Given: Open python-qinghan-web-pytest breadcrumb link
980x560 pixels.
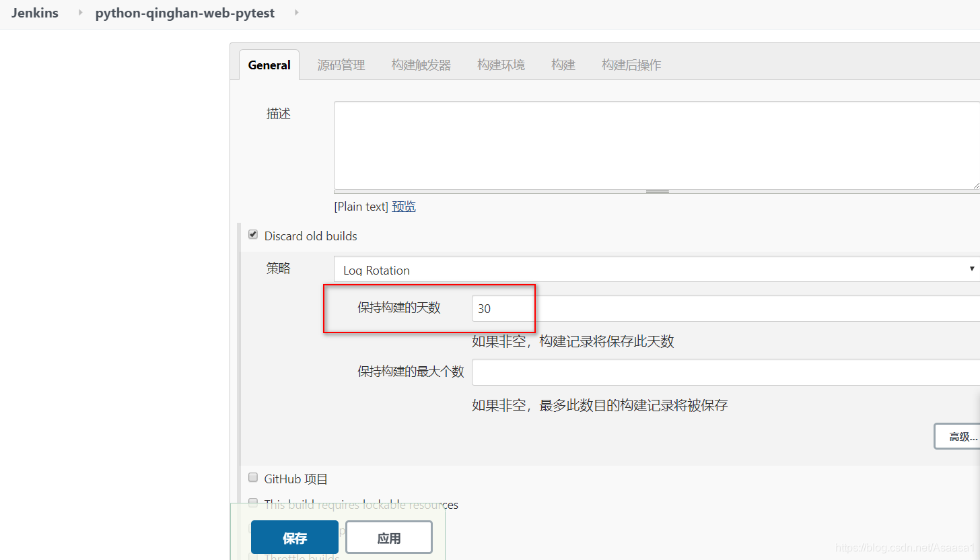Looking at the screenshot, I should (185, 13).
